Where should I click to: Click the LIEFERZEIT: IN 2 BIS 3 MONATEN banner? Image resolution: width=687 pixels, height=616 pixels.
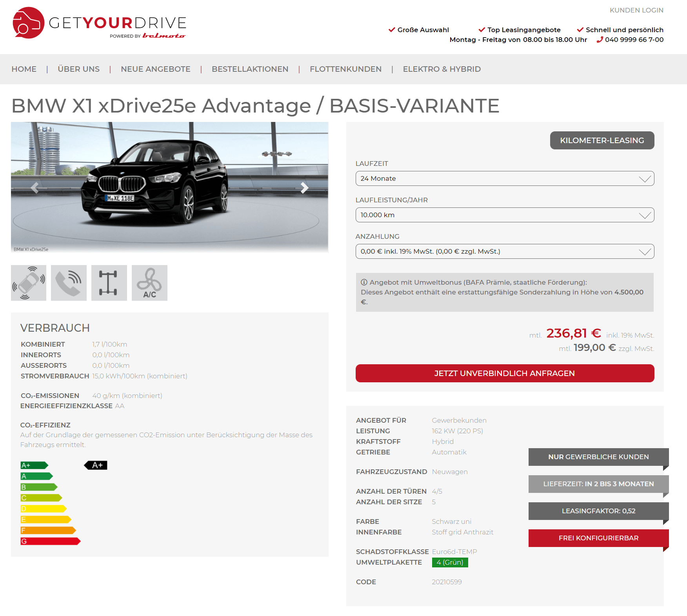[x=598, y=484]
